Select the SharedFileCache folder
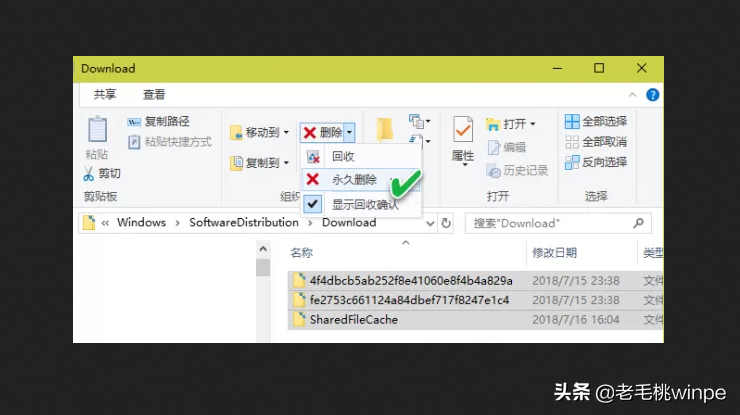 coord(353,320)
